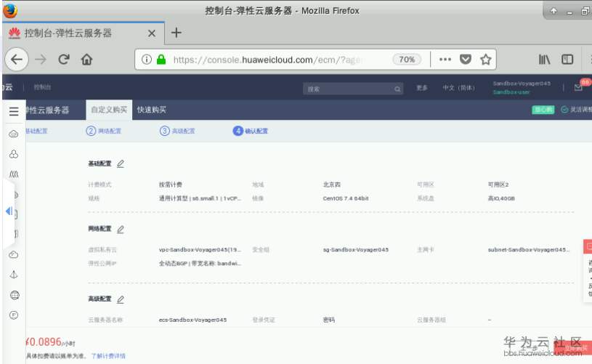
Task: Open the Firefox Library icon
Action: 544,60
